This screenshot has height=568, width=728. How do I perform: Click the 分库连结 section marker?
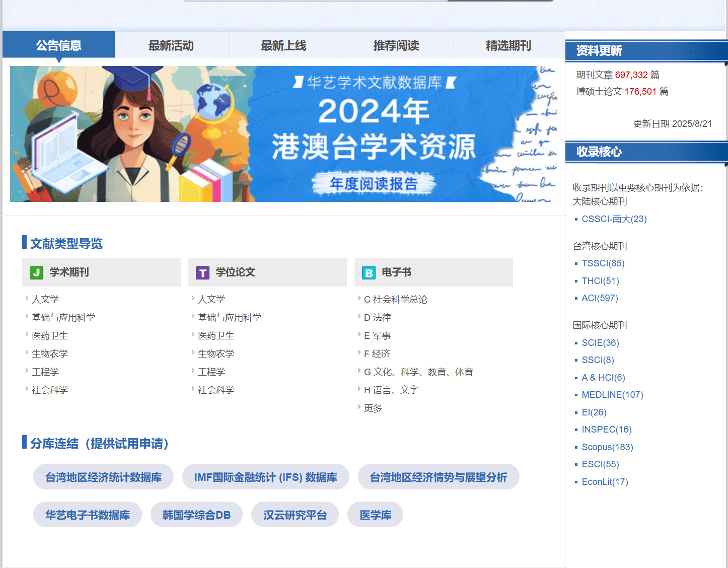[x=23, y=444]
